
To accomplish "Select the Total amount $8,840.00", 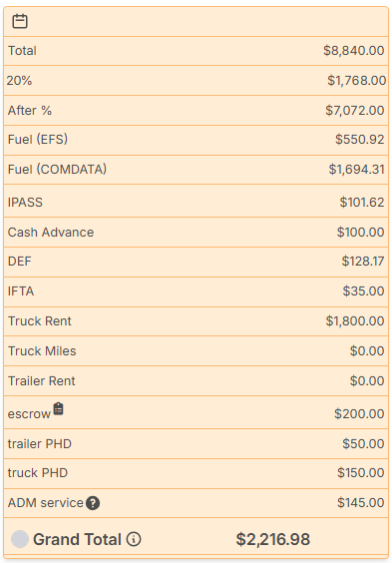I will (x=354, y=51).
